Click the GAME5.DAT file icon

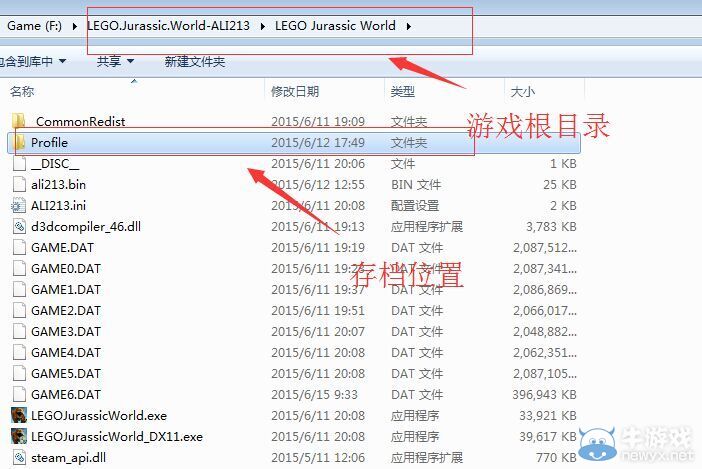click(19, 374)
